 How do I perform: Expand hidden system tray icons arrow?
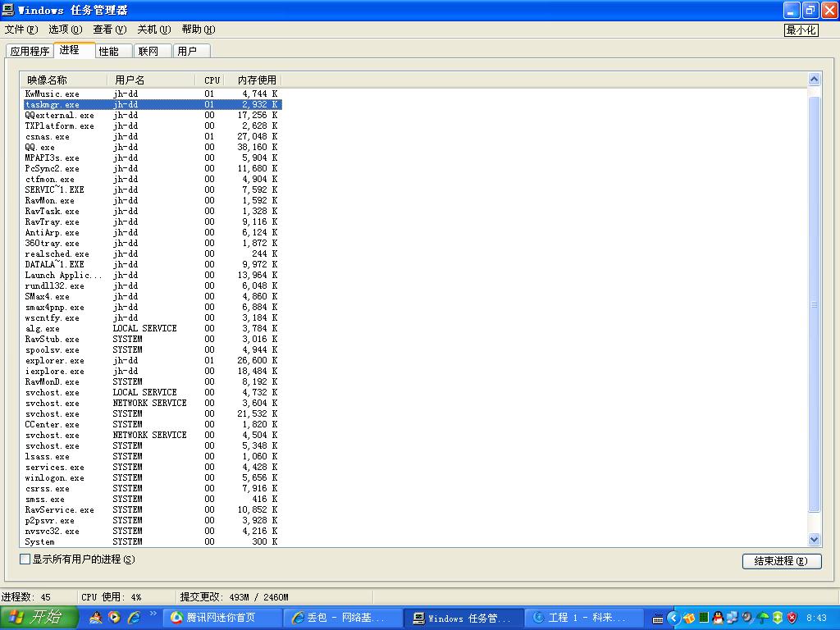point(673,618)
